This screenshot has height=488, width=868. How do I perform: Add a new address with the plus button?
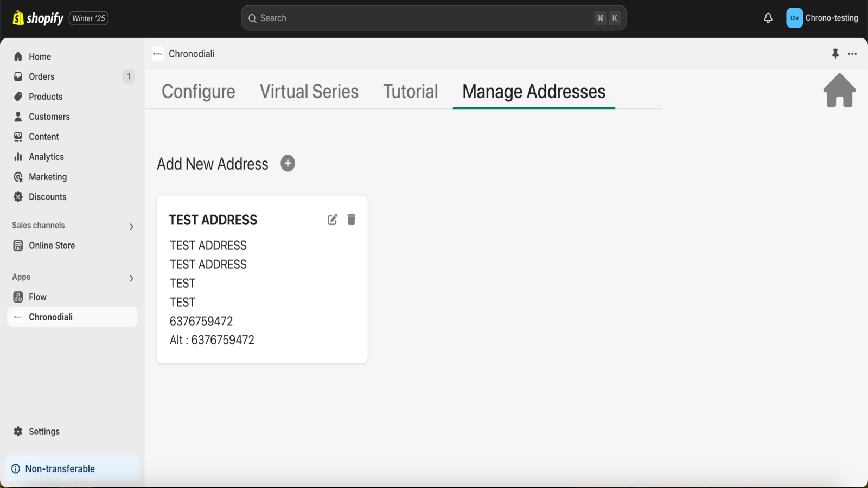pos(288,163)
